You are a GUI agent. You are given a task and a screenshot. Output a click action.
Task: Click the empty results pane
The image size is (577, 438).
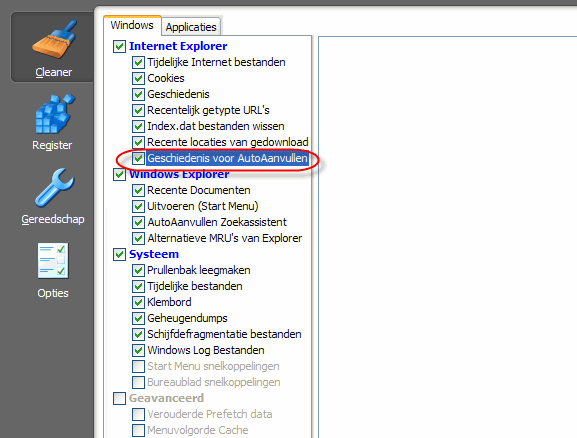tap(447, 237)
